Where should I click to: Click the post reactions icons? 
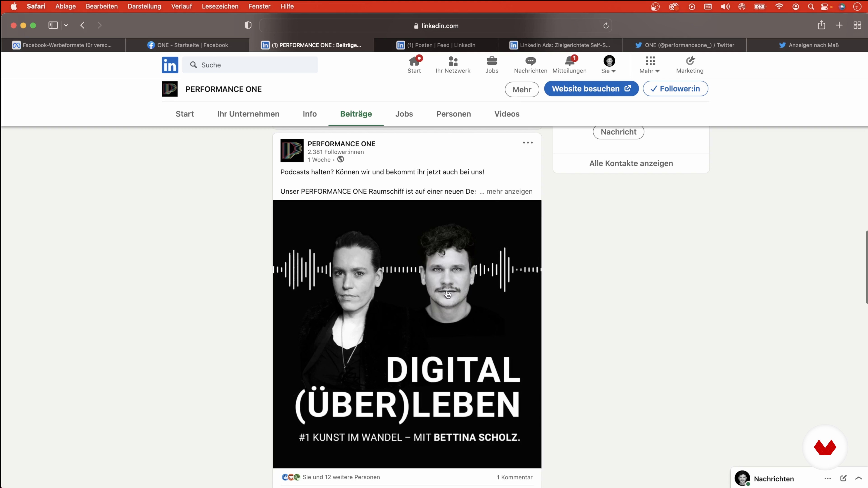[291, 477]
